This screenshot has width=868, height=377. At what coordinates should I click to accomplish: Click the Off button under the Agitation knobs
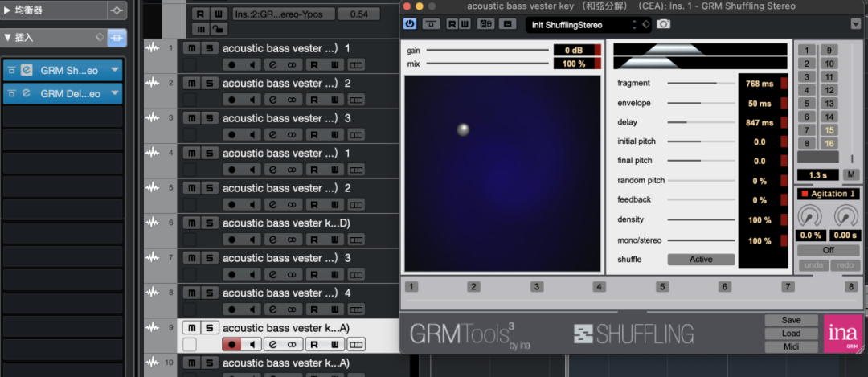pos(828,250)
